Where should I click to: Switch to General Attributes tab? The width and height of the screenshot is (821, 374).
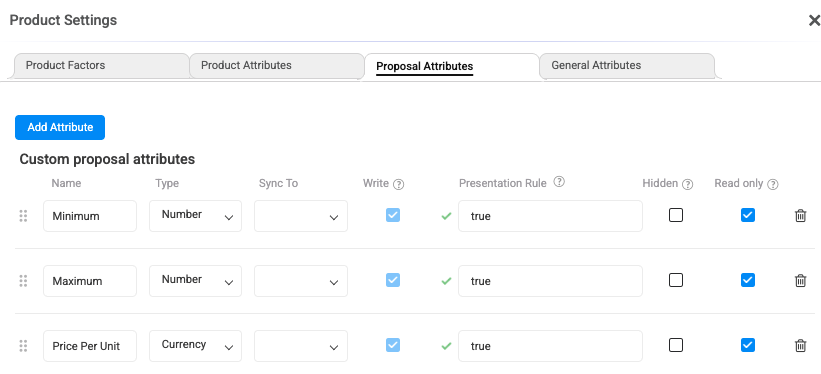pos(627,65)
